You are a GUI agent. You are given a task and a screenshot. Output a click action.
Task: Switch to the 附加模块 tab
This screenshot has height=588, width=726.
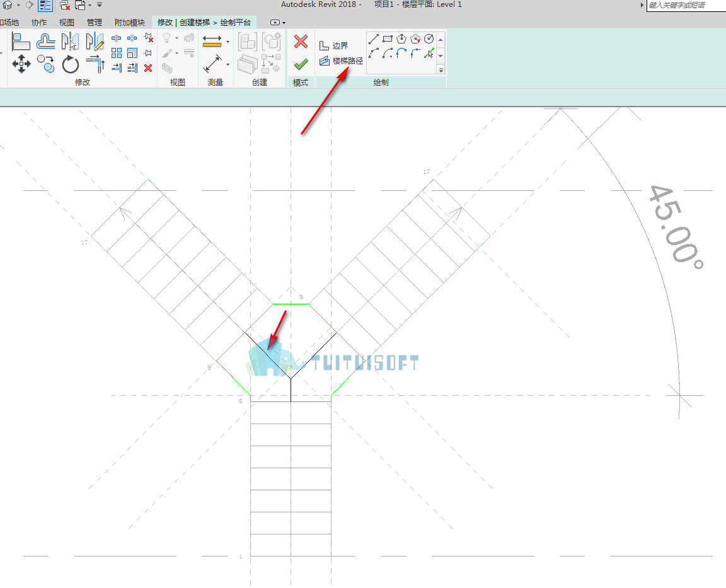[x=130, y=22]
